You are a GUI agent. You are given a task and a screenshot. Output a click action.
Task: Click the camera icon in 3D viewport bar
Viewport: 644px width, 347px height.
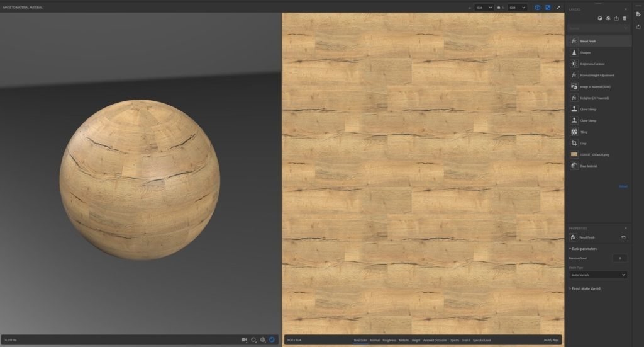pos(244,339)
